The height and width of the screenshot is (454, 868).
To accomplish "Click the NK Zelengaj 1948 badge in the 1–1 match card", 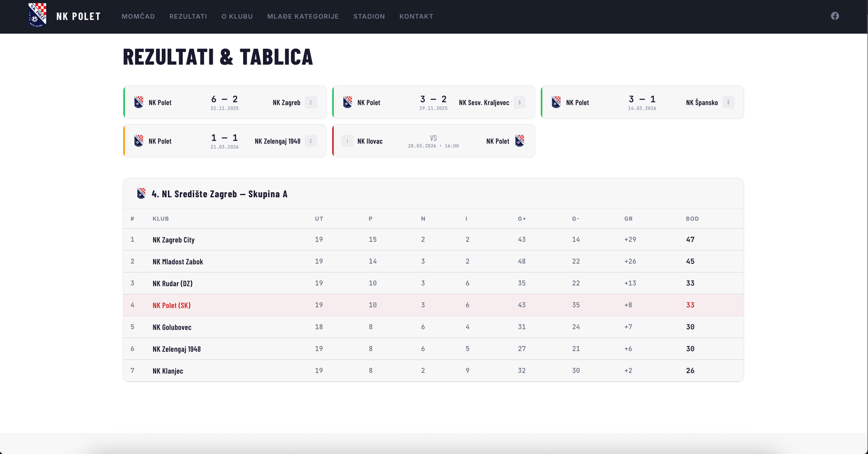I will pos(311,141).
